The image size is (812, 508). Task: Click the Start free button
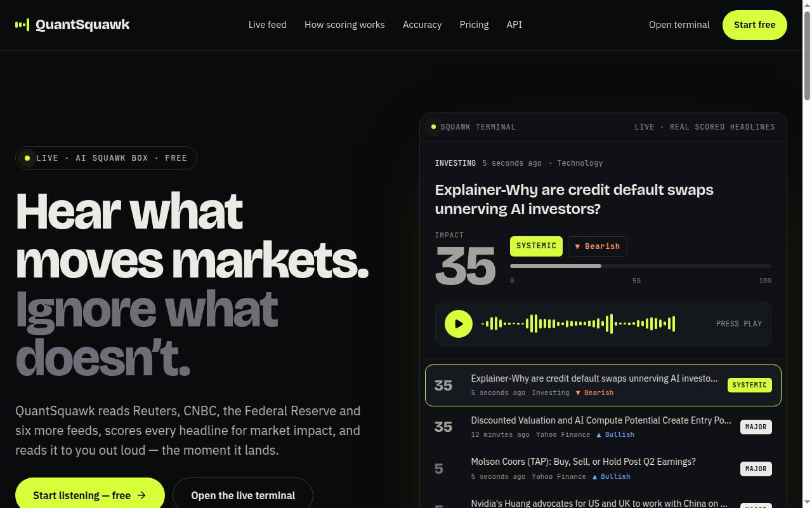coord(755,25)
